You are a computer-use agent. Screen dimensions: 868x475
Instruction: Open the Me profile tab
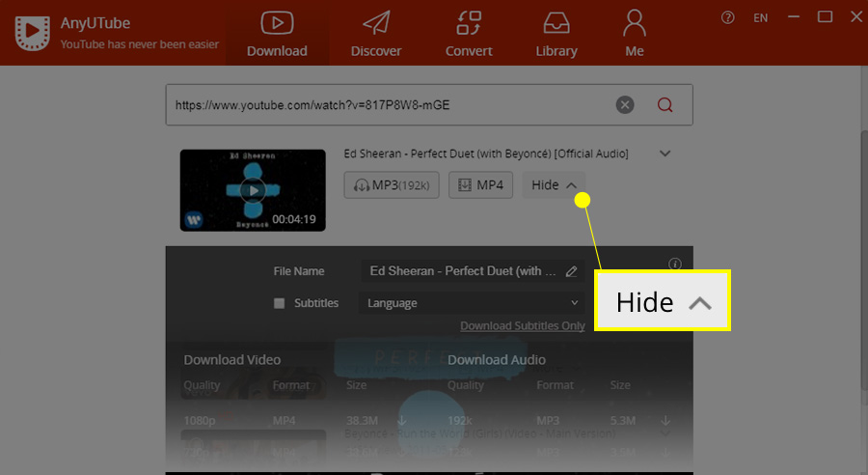coord(635,35)
